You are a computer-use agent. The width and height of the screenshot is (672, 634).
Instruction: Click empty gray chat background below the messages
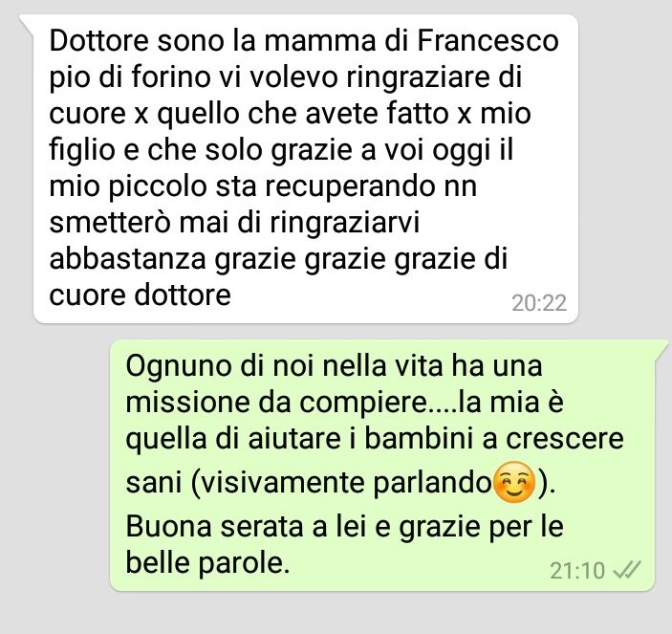pos(336,614)
